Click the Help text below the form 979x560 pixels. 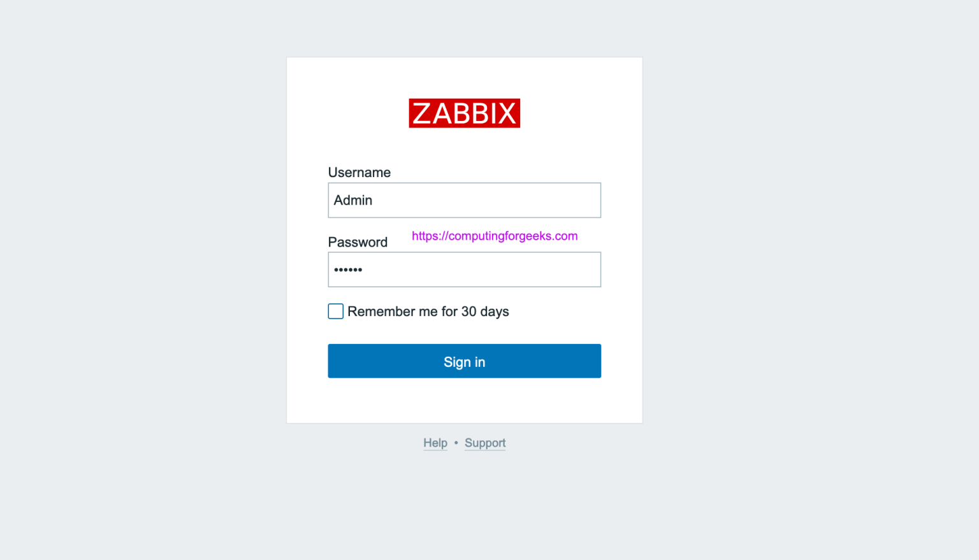pos(435,443)
